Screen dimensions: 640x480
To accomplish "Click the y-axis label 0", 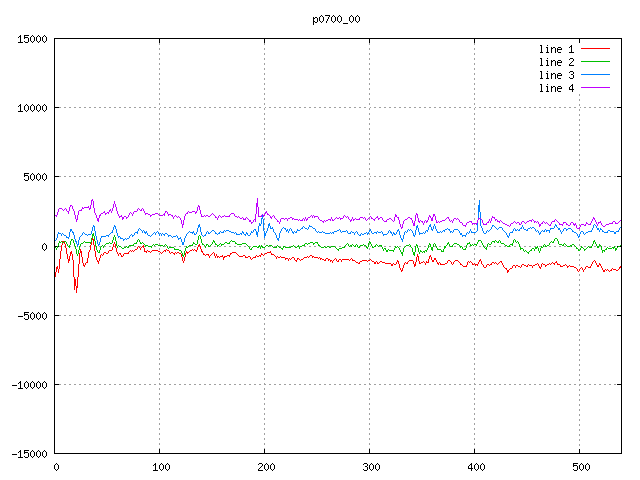I will (44, 247).
